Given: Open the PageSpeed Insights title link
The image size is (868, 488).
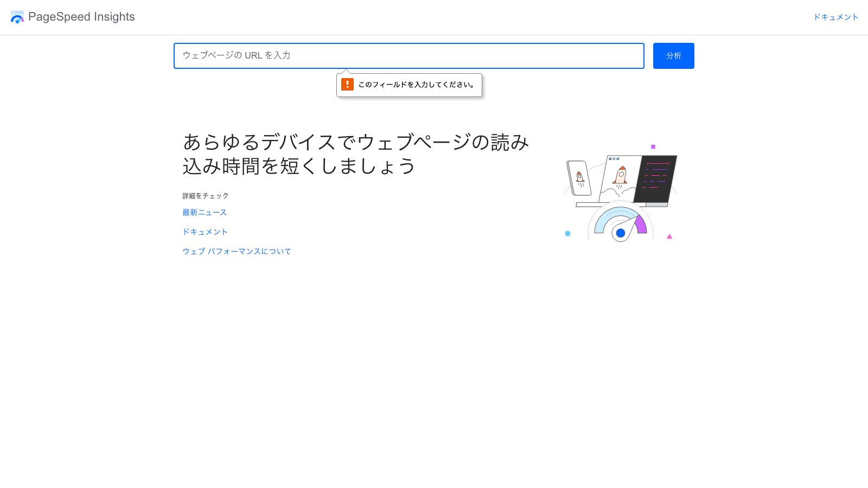Looking at the screenshot, I should click(81, 17).
